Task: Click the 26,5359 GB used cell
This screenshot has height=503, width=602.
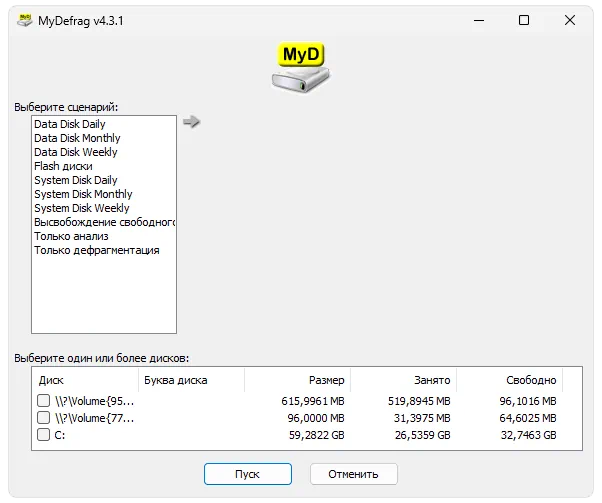Action: click(x=423, y=435)
